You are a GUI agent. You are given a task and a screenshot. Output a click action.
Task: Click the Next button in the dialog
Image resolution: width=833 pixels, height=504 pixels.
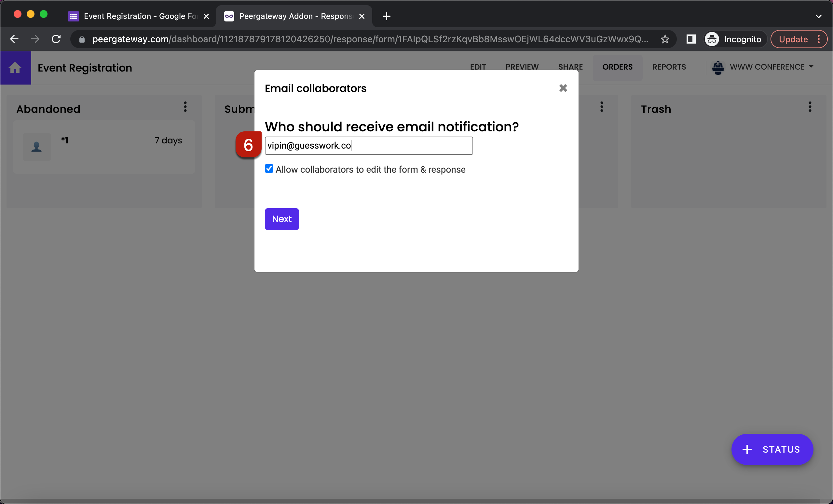tap(281, 219)
